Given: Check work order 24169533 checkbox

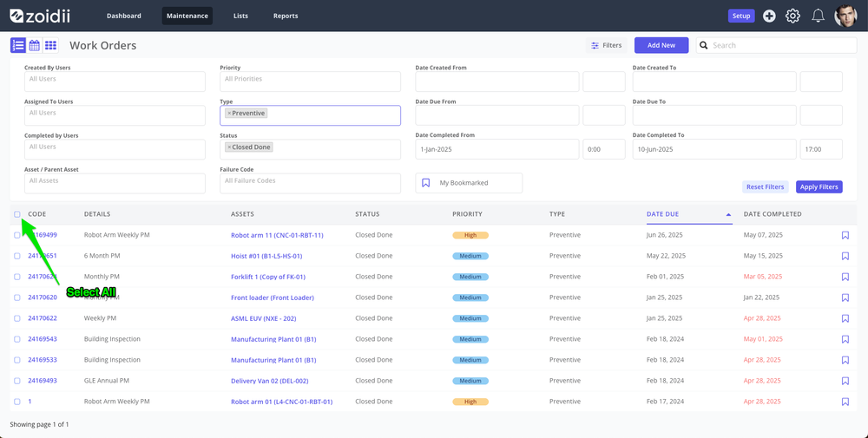Looking at the screenshot, I should (x=17, y=360).
